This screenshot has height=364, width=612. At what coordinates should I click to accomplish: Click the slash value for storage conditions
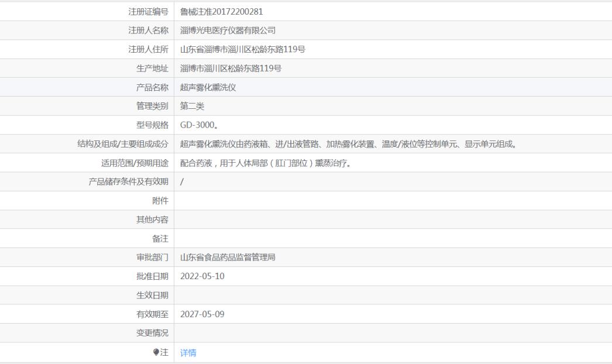point(181,181)
